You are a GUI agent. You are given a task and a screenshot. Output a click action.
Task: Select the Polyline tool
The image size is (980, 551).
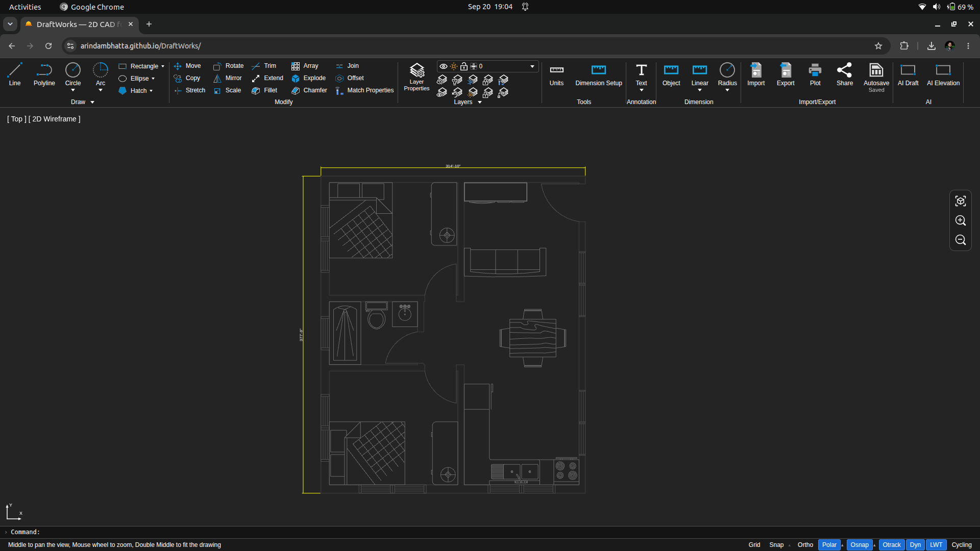click(x=44, y=74)
